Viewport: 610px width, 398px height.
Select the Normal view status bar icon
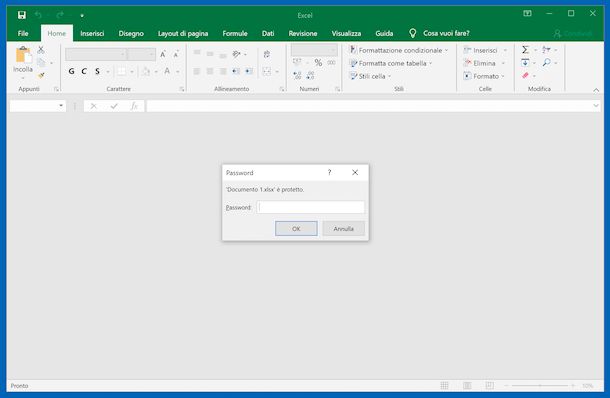444,386
